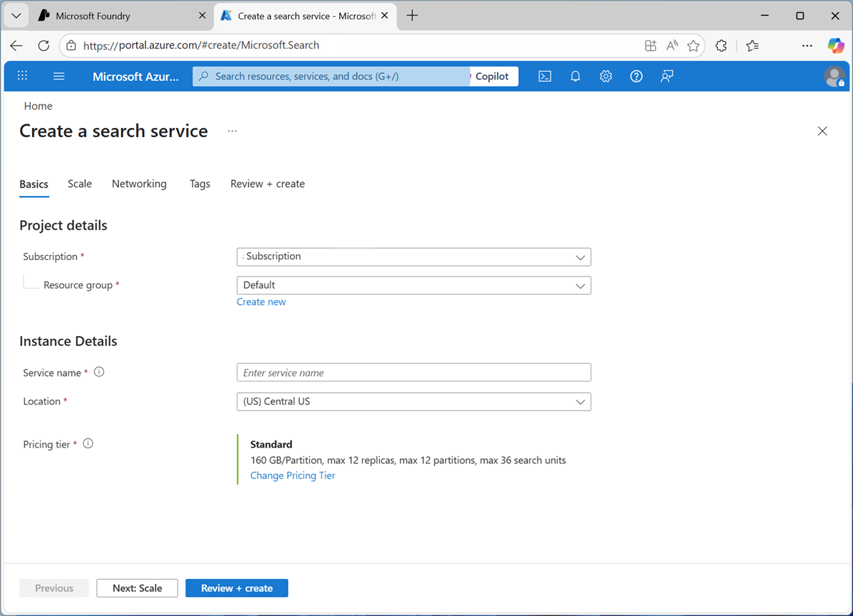View Azure portal notifications
The image size is (853, 616).
pos(575,76)
